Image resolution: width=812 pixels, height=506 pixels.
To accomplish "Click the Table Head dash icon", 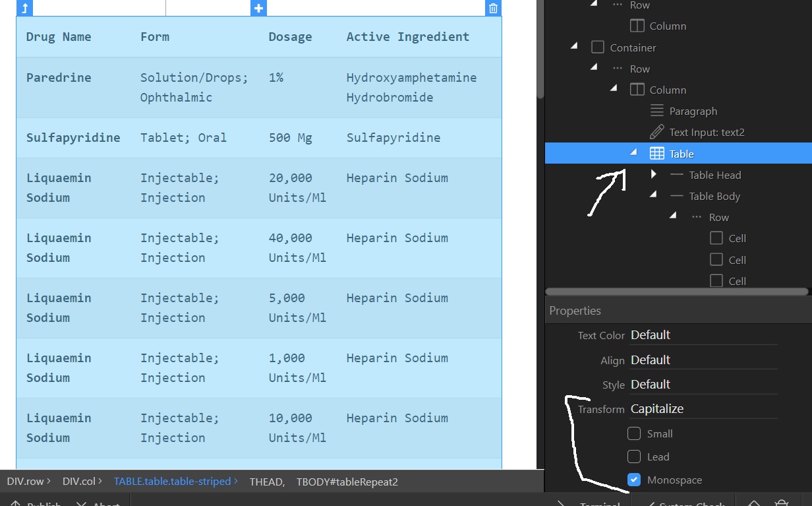I will (677, 175).
